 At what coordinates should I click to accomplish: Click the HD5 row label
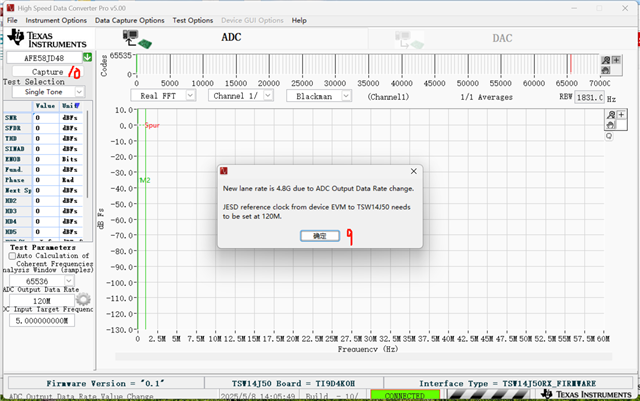click(x=11, y=232)
